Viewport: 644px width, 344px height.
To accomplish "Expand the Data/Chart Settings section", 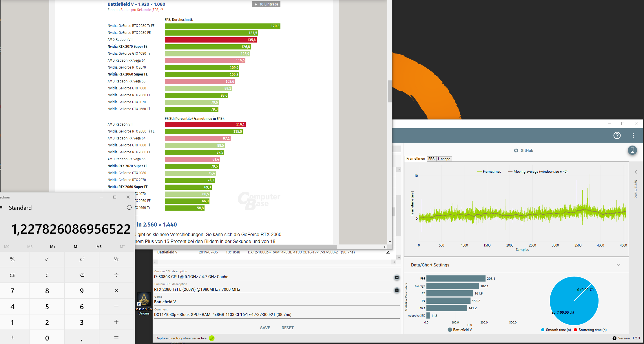I will point(618,265).
